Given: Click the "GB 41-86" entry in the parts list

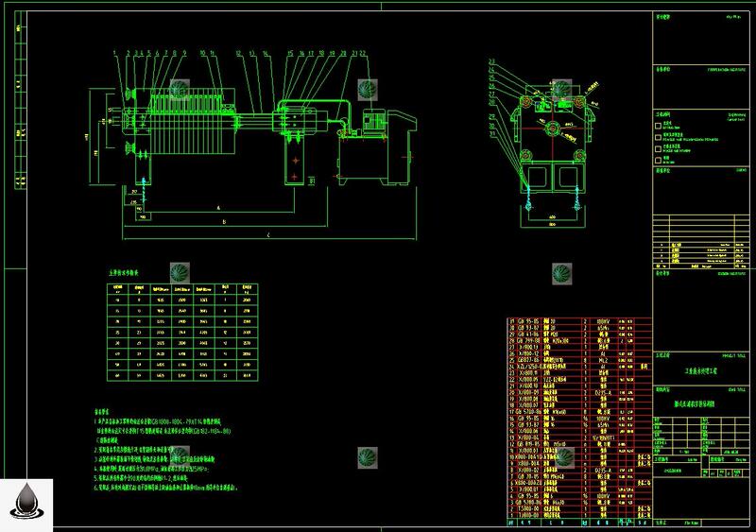Looking at the screenshot, I should tap(528, 334).
